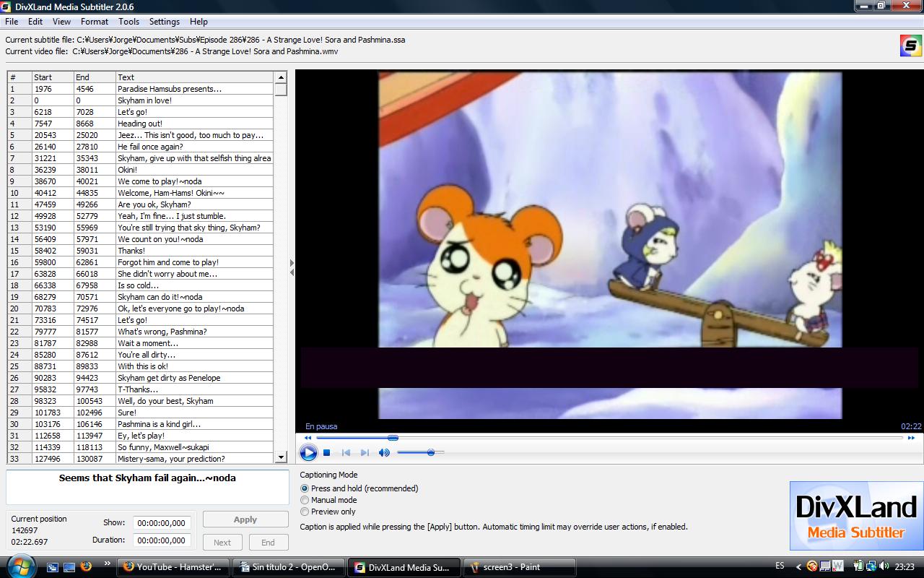This screenshot has width=924, height=578.
Task: Launch Firefox from the quick launch bar
Action: click(x=86, y=567)
